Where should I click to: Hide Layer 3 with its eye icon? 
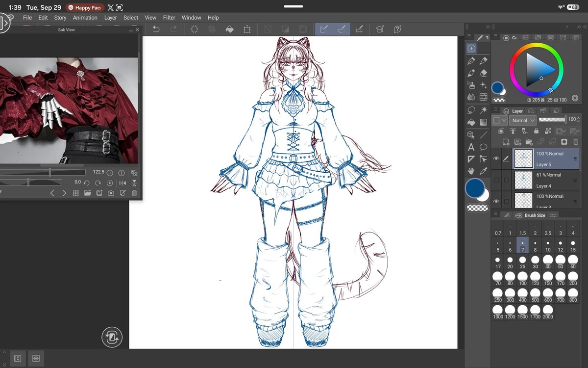(x=496, y=201)
